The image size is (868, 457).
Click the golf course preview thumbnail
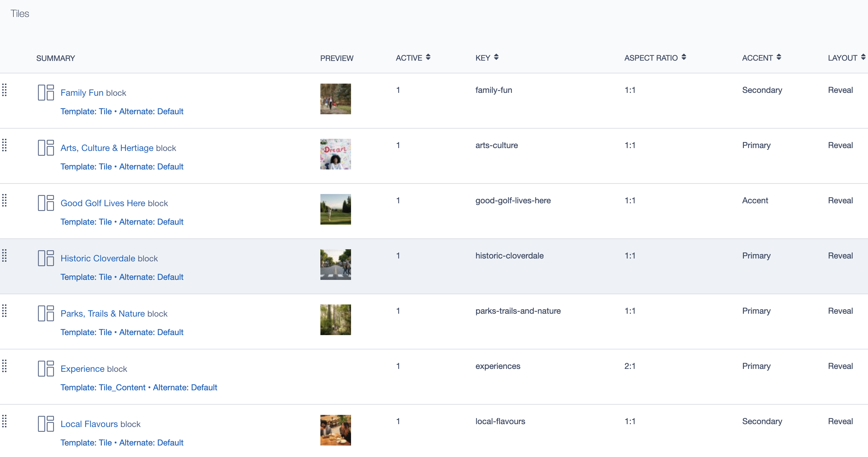(335, 209)
